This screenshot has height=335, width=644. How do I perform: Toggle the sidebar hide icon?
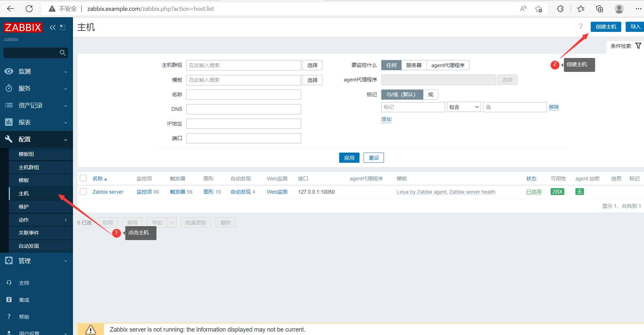click(63, 27)
